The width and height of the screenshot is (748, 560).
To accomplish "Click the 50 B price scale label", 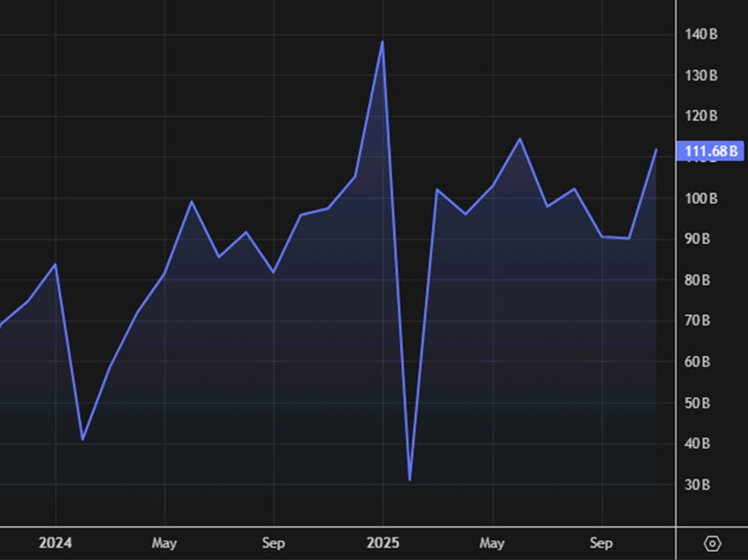I will click(697, 403).
